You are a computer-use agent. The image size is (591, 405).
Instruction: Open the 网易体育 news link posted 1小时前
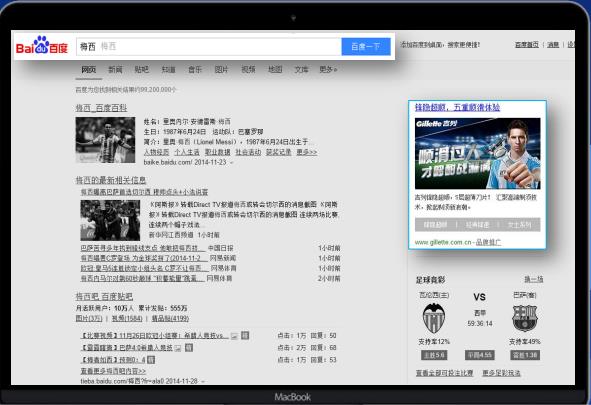click(x=144, y=268)
